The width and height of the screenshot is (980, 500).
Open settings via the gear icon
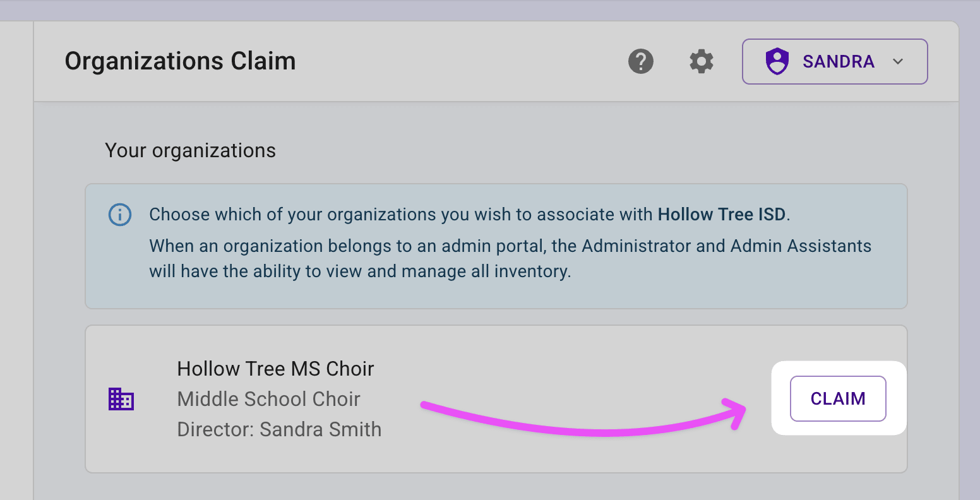point(702,62)
